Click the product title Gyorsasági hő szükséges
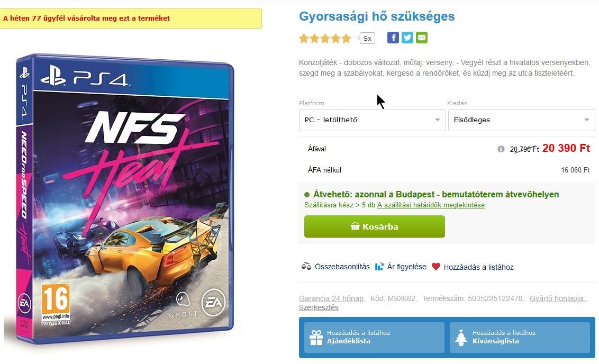599x364 pixels. coord(377,16)
